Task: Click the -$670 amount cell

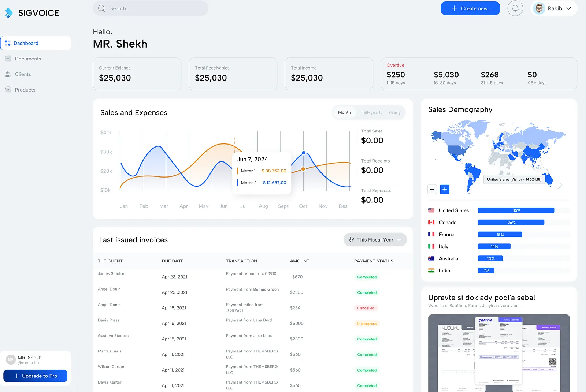Action: (296, 277)
